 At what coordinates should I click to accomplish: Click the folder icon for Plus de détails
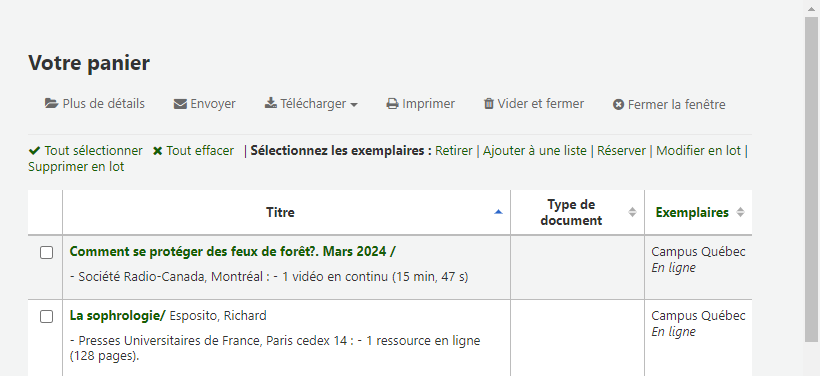click(x=51, y=104)
